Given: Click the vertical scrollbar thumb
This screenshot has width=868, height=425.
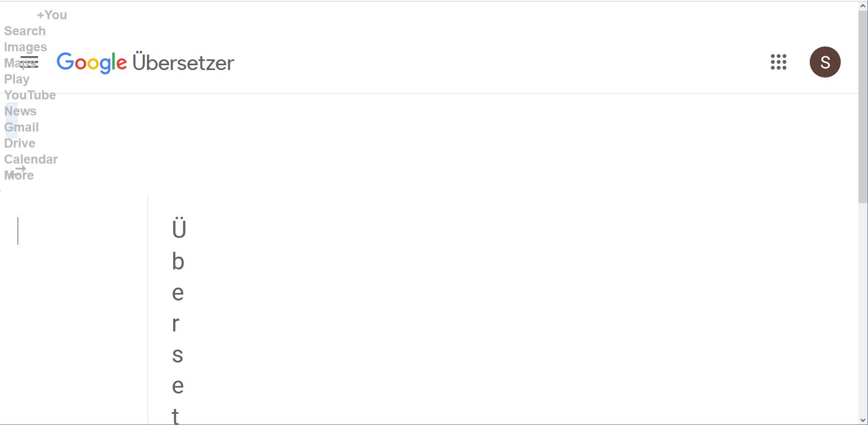Looking at the screenshot, I should click(863, 107).
